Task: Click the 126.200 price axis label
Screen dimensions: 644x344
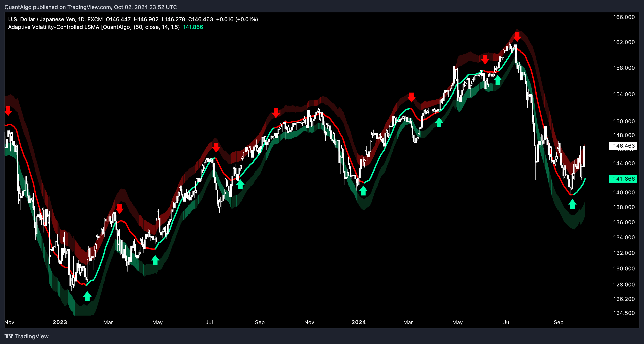Action: [624, 299]
